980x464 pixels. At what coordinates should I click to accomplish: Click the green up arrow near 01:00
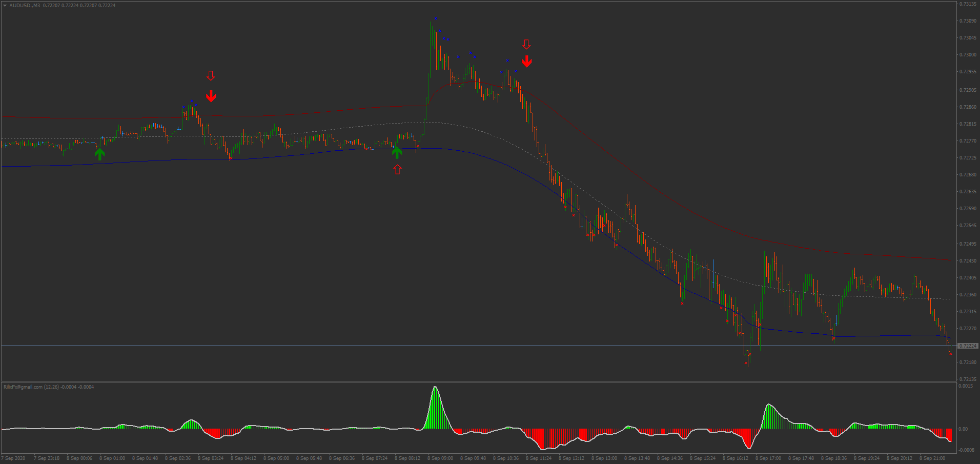click(100, 153)
